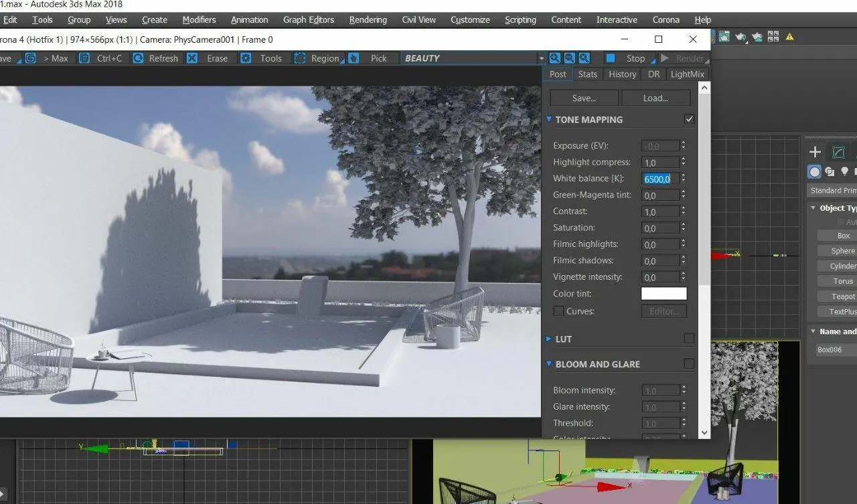Click the four-tile grid icon in main toolbar

tap(773, 37)
